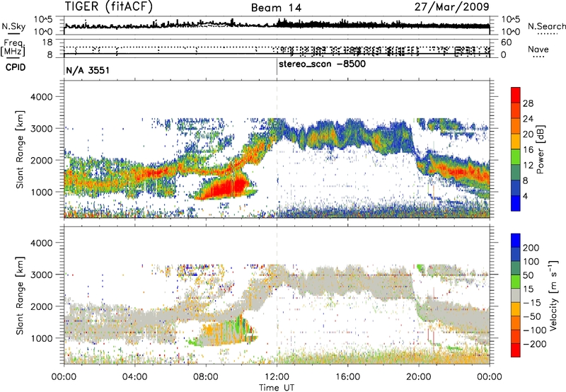Click the 'TIGER (fitACF)' title text
This screenshot has height=392, width=566.
(109, 6)
